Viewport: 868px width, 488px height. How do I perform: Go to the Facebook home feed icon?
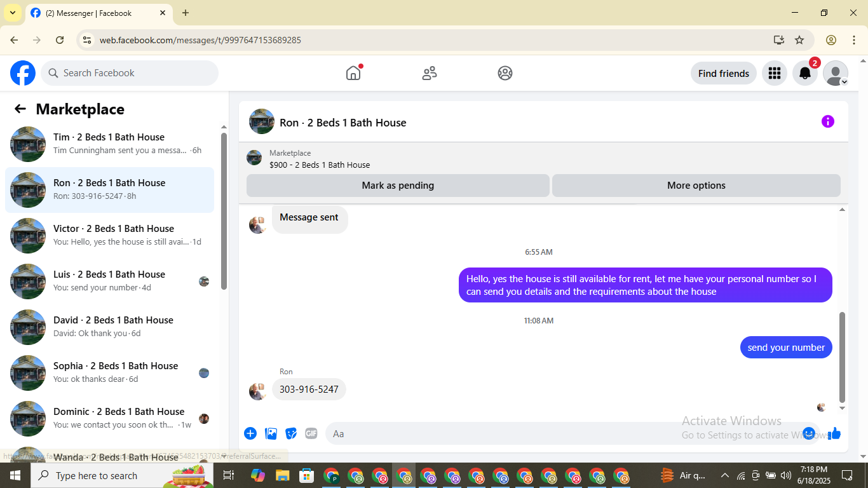353,73
